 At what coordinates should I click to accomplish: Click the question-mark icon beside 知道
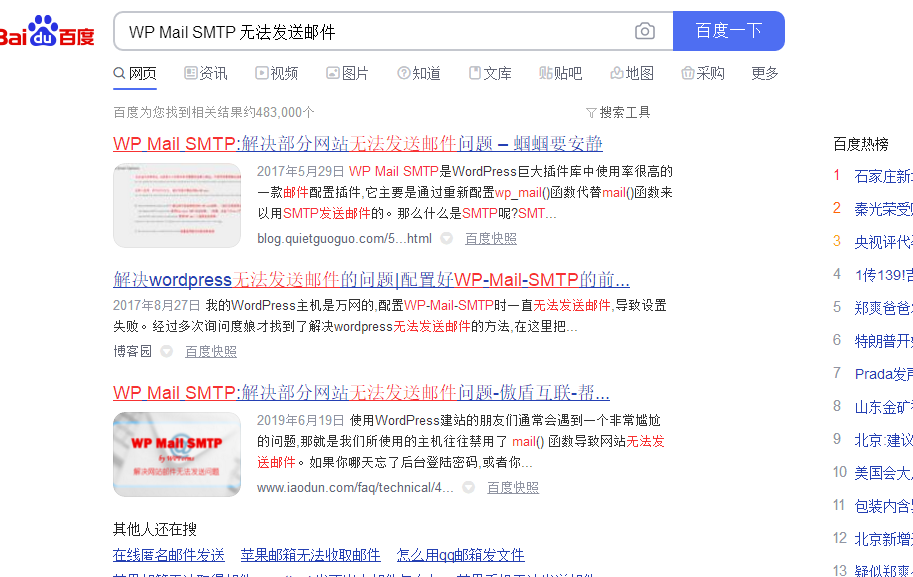coord(404,72)
